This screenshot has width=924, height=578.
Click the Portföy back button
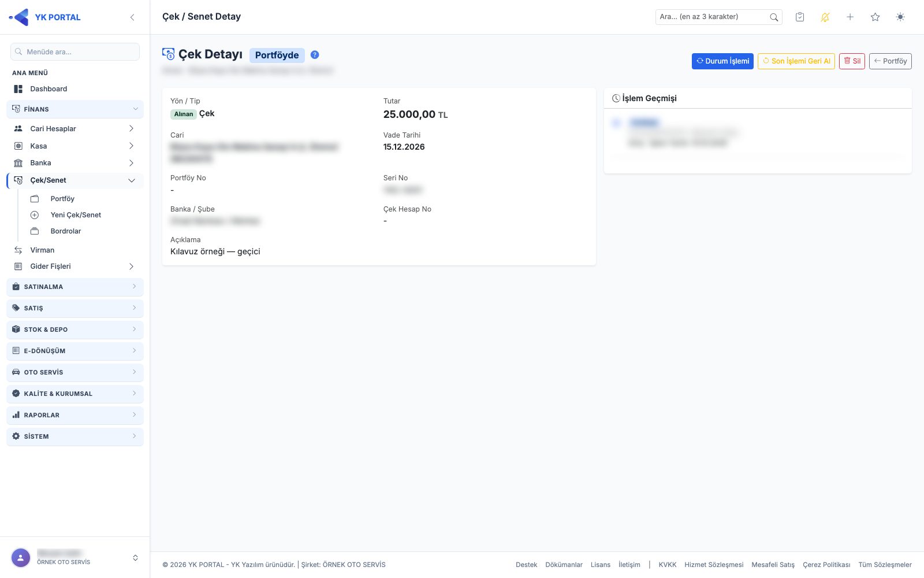(x=891, y=61)
